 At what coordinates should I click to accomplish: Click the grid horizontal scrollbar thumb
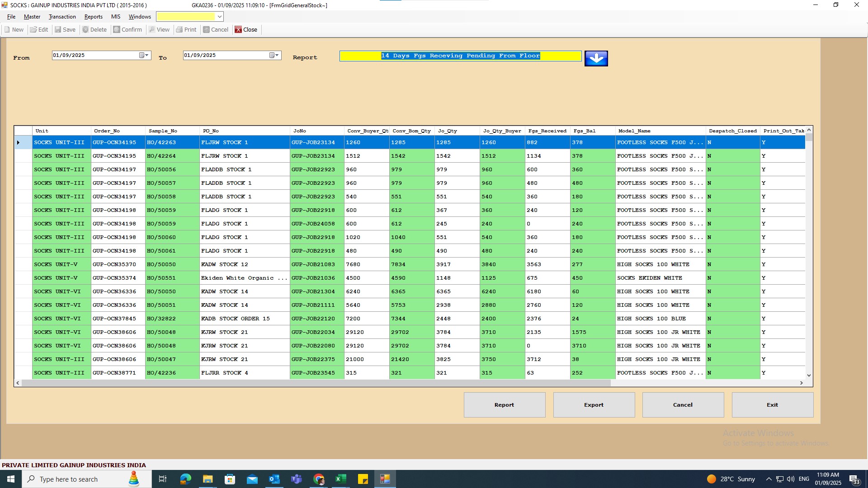click(x=316, y=383)
